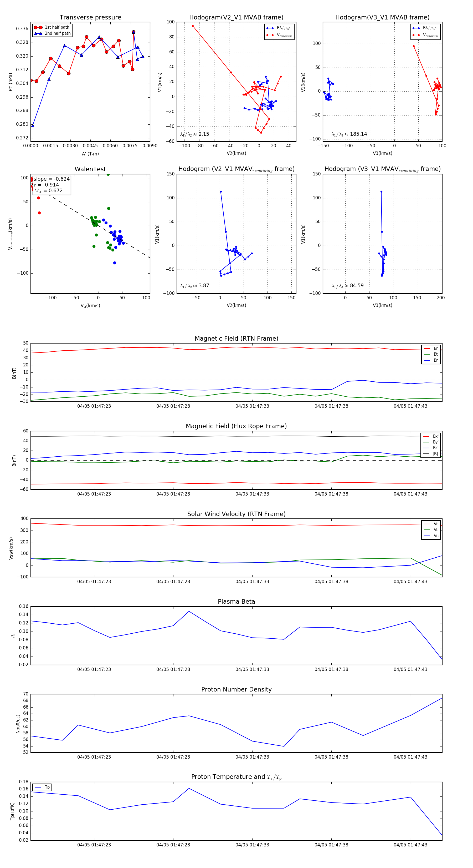
Task: Click the 'Proton Number Density' title
Action: [236, 689]
